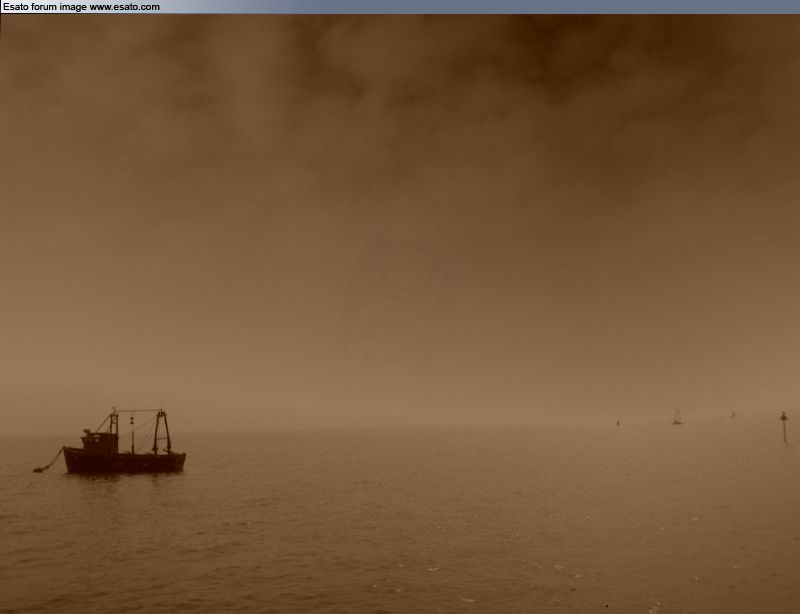Click the 'Esato forum image www.esato.com' caption
This screenshot has height=614, width=800.
81,7
